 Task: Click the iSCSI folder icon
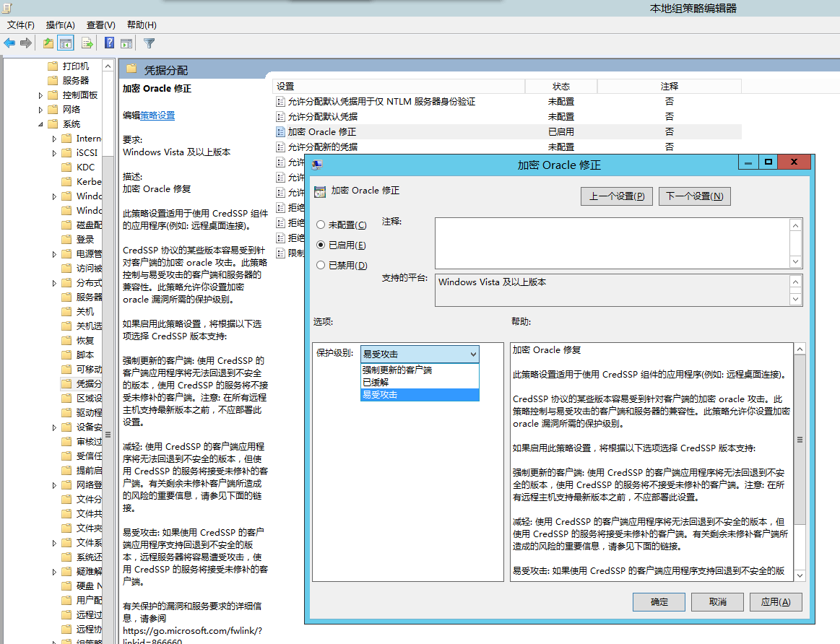coord(66,152)
